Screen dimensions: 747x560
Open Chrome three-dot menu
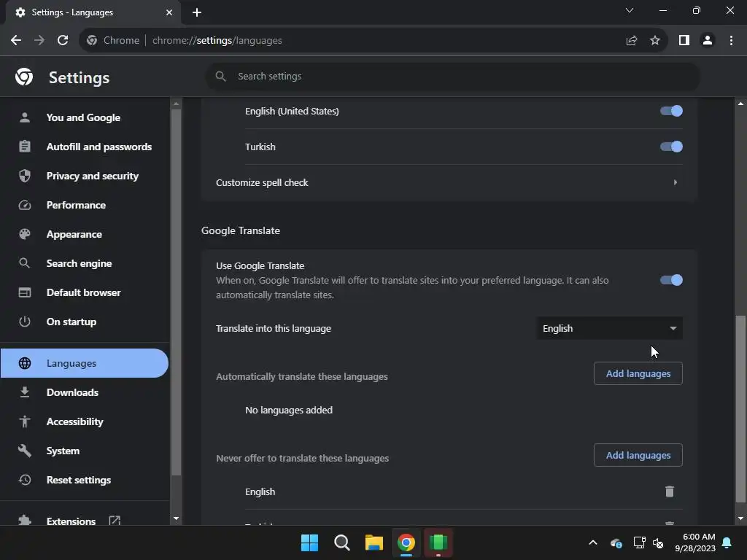point(731,41)
